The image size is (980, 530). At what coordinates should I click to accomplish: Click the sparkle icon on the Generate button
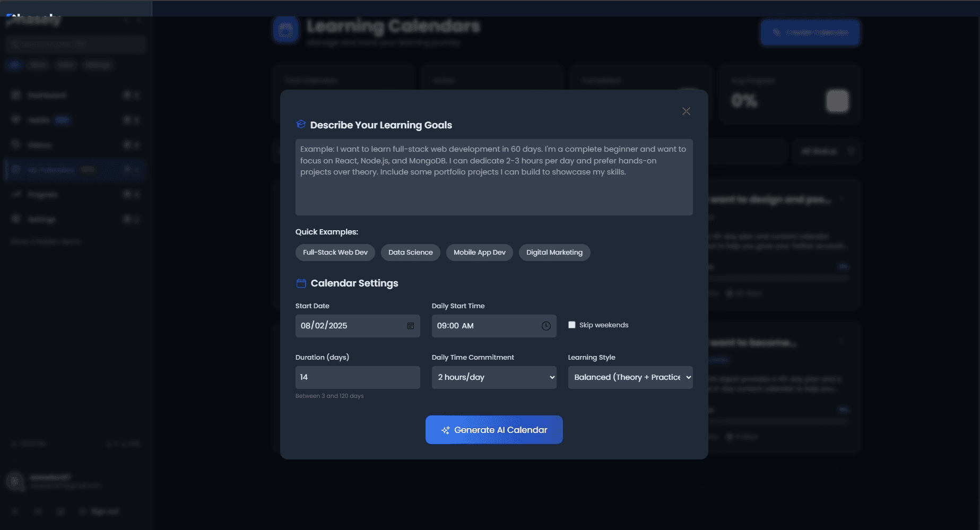coord(446,430)
